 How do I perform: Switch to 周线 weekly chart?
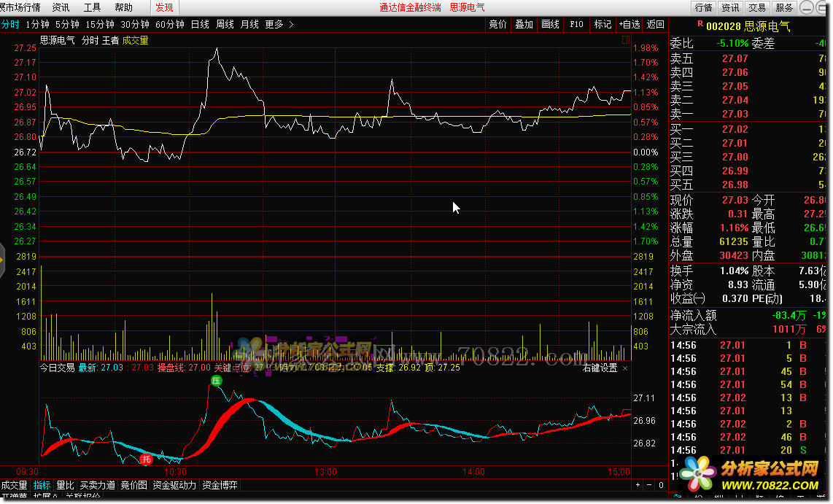pyautogui.click(x=225, y=24)
